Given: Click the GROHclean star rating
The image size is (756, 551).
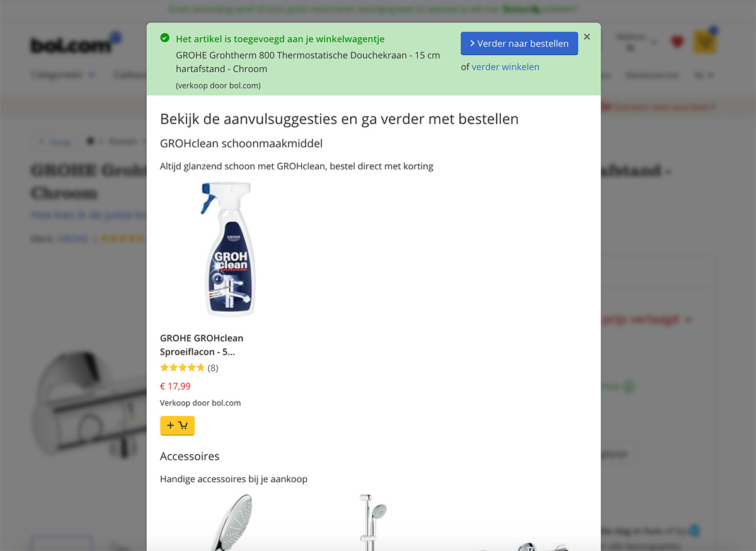Looking at the screenshot, I should coord(182,368).
